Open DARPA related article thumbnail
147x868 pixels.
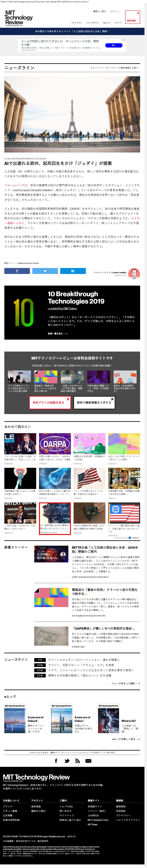click(x=55, y=443)
